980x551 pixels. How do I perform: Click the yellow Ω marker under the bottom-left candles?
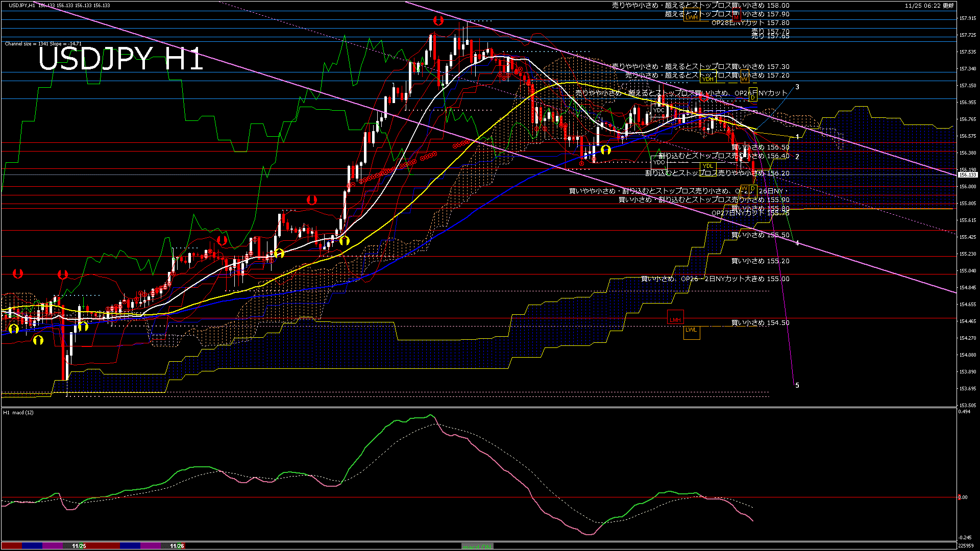point(38,339)
